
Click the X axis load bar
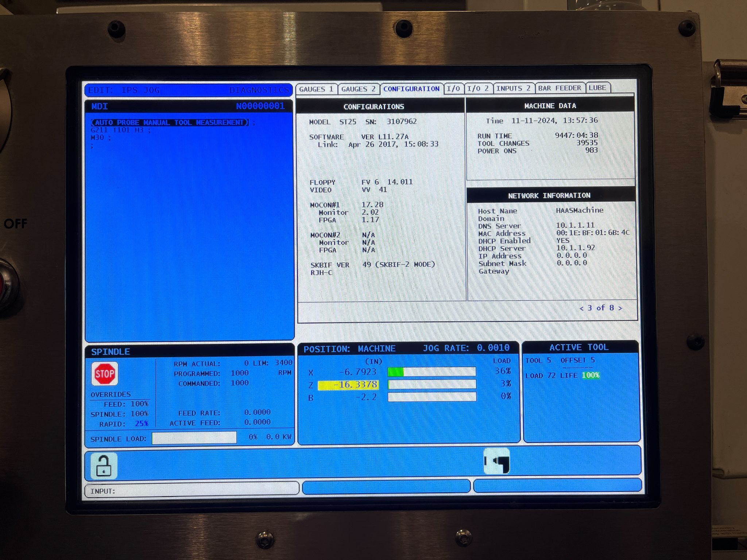click(432, 372)
